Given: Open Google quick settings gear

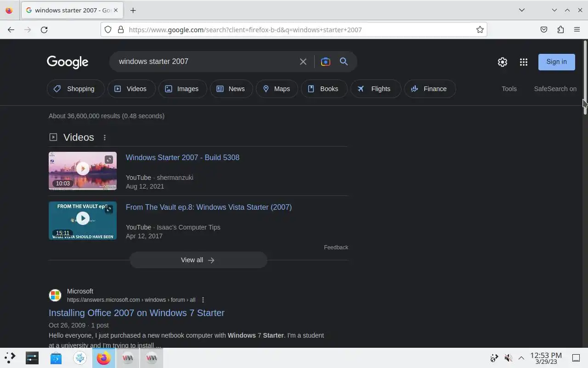Looking at the screenshot, I should coord(503,62).
